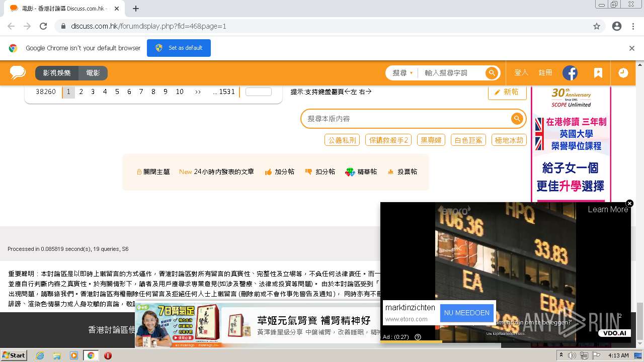Screen dimensions: 644x362
Task: Click the ad info question mark icon
Action: click(x=418, y=337)
